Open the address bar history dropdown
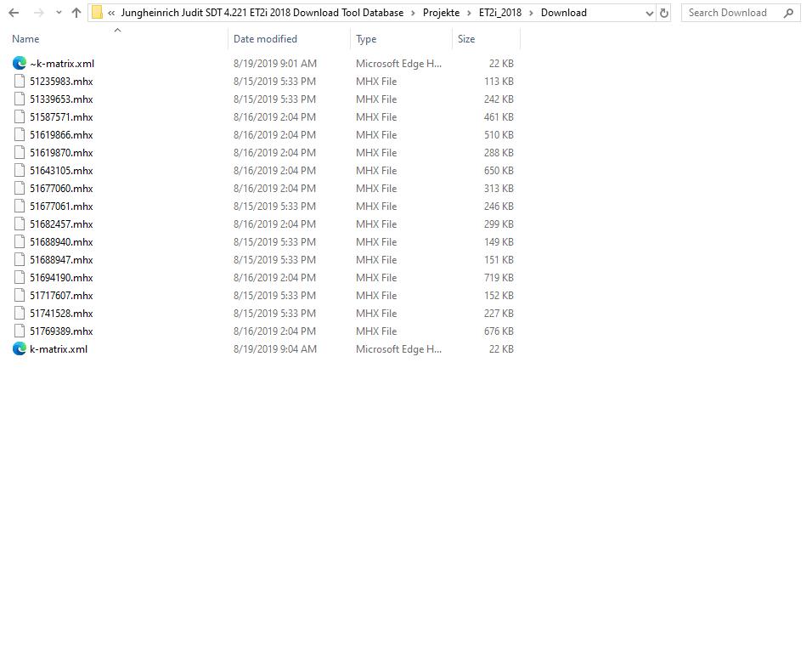This screenshot has height=651, width=812. click(650, 14)
